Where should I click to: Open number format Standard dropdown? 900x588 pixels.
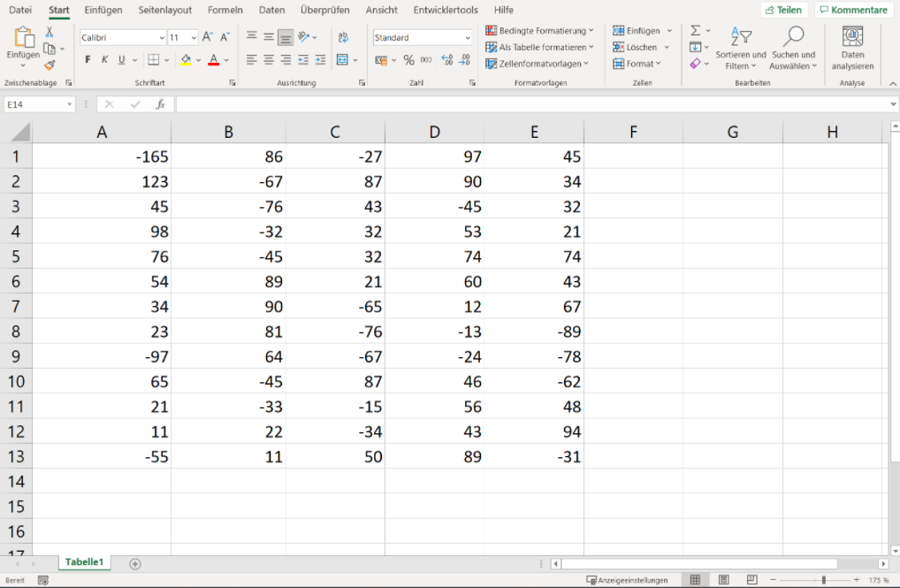click(x=468, y=38)
